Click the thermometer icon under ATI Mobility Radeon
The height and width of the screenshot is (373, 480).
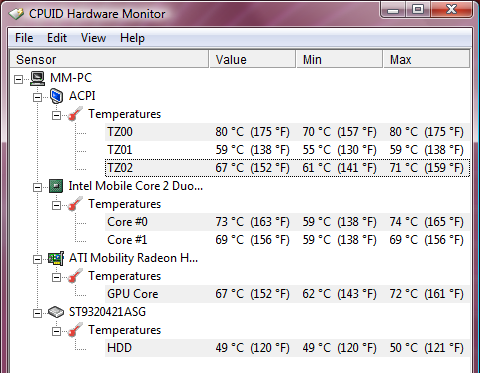point(75,276)
